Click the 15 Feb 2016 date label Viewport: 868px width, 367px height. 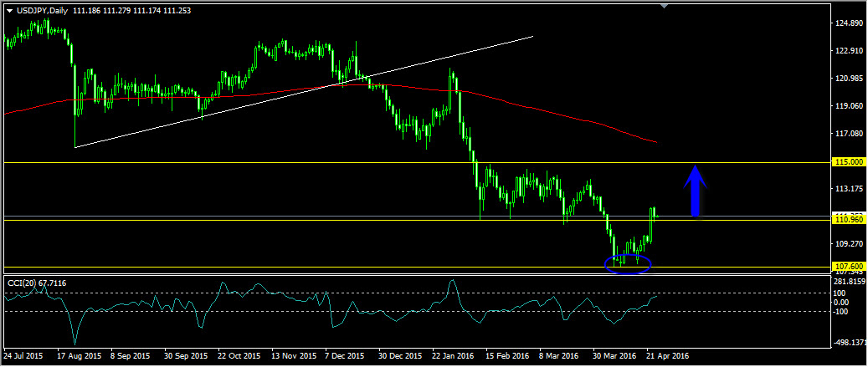coord(507,356)
